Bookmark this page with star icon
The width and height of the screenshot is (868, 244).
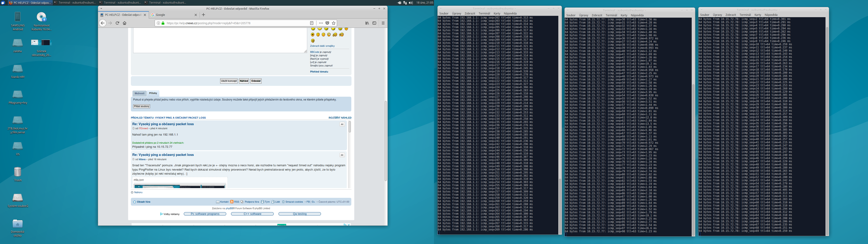point(334,23)
